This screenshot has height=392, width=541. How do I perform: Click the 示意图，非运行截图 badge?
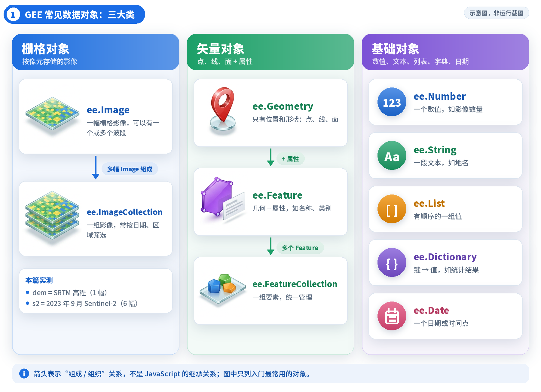pyautogui.click(x=497, y=13)
